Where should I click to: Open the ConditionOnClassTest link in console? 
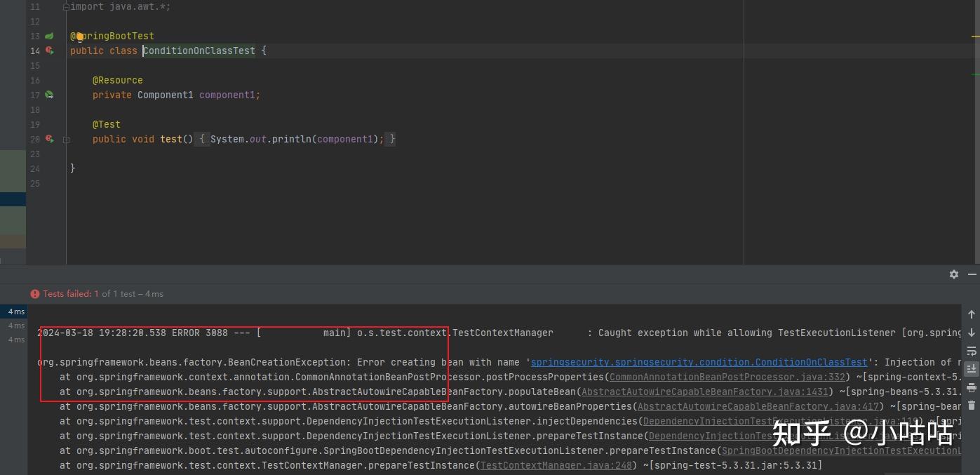(x=699, y=362)
